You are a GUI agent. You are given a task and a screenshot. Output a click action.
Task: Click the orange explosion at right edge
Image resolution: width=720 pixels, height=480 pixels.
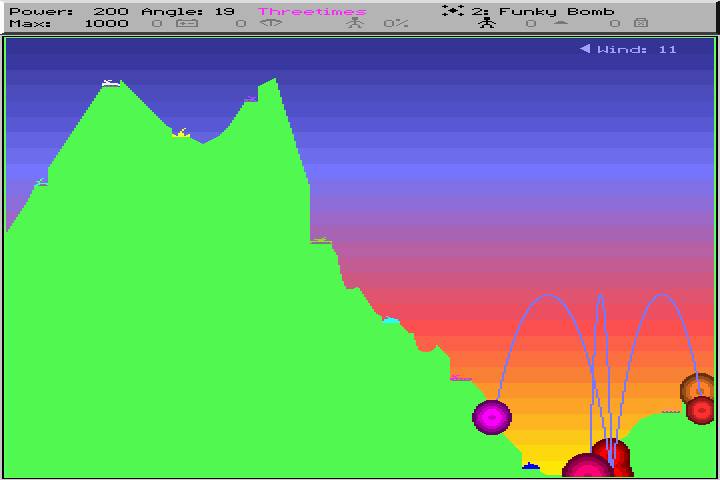[x=697, y=389]
